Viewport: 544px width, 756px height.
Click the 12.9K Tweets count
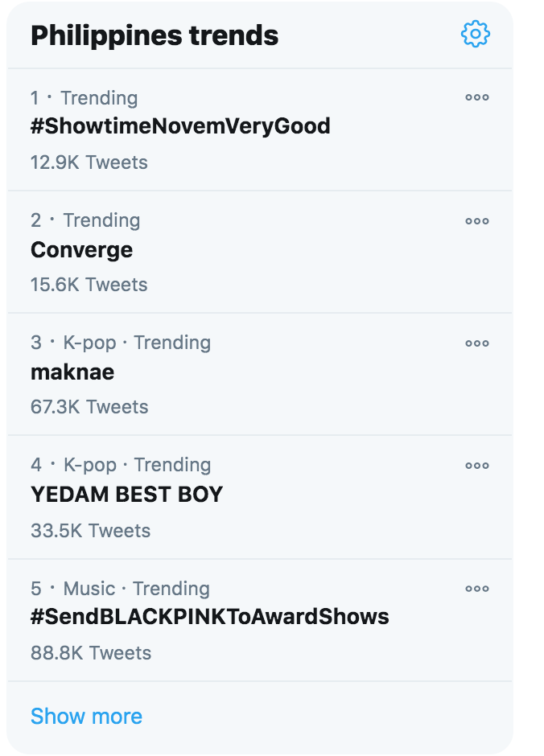pyautogui.click(x=89, y=162)
